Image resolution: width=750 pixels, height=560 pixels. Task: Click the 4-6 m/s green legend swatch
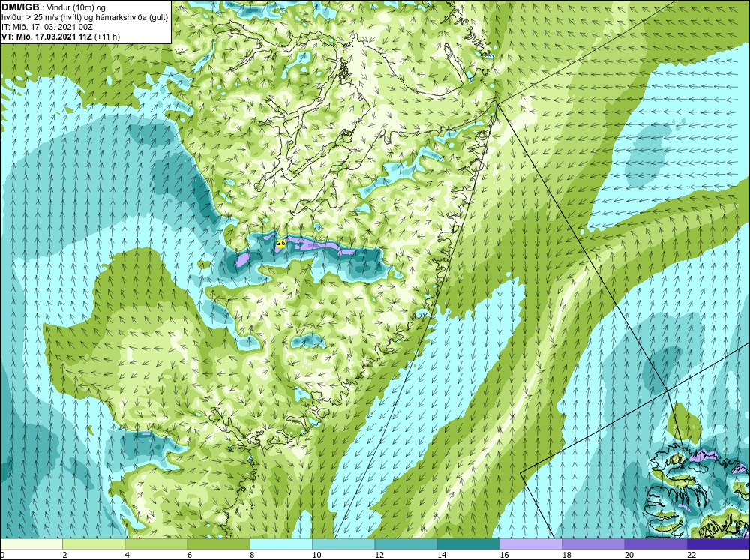[x=157, y=544]
